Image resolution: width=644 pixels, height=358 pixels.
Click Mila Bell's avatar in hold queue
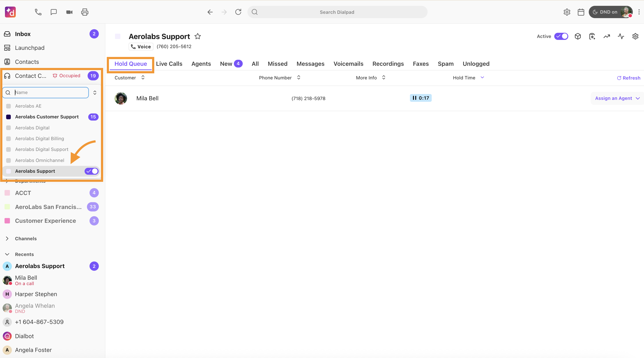coord(121,98)
